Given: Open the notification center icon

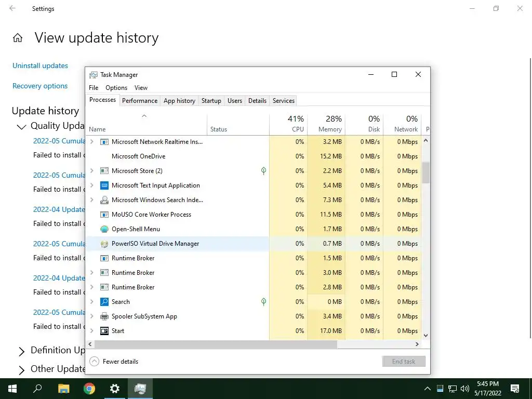Looking at the screenshot, I should coord(515,389).
